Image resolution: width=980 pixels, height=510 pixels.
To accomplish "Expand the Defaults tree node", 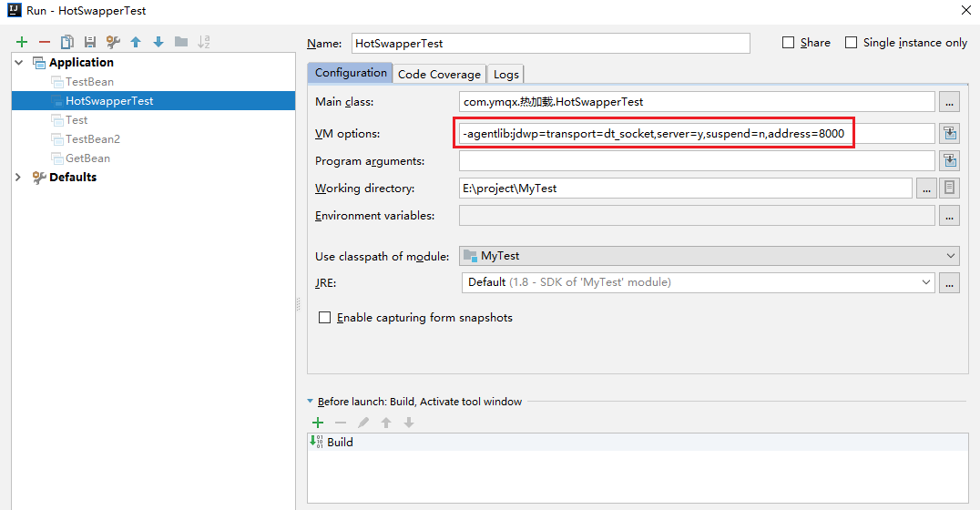I will tap(18, 177).
